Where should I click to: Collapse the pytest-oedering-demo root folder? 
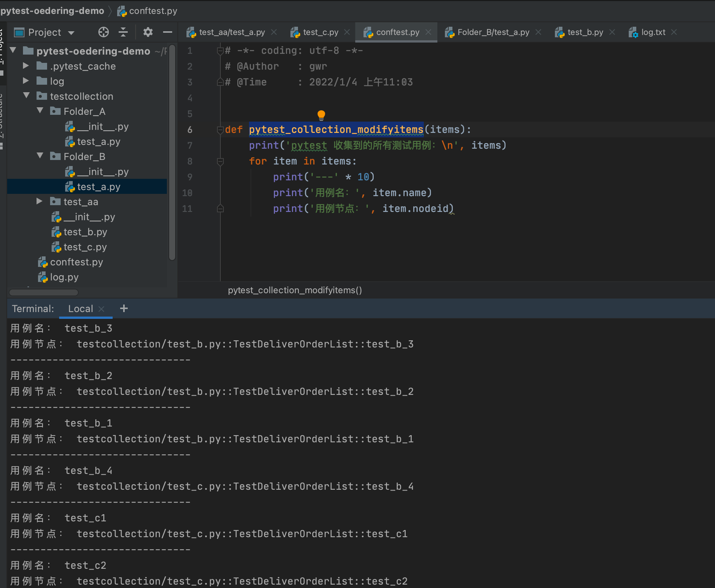(13, 50)
